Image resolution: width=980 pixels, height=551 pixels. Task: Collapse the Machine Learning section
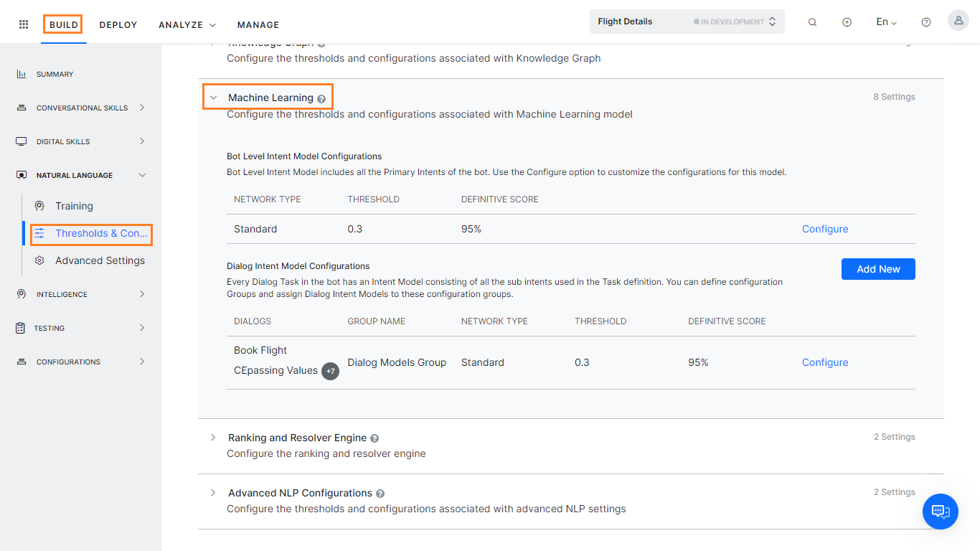213,96
